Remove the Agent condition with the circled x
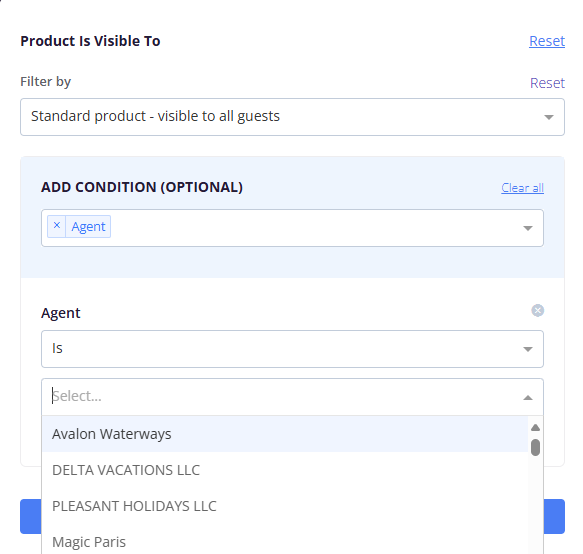 pos(537,310)
